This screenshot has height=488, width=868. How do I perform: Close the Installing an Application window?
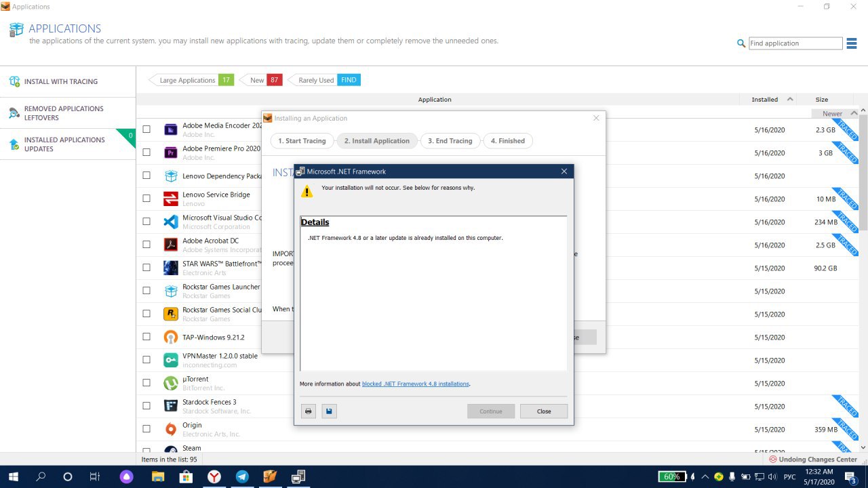pyautogui.click(x=596, y=118)
